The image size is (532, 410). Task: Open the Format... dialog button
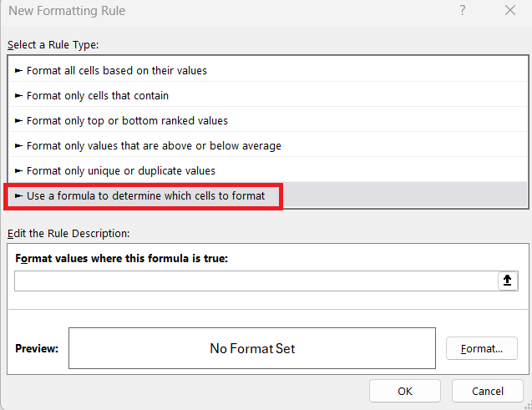click(x=481, y=348)
